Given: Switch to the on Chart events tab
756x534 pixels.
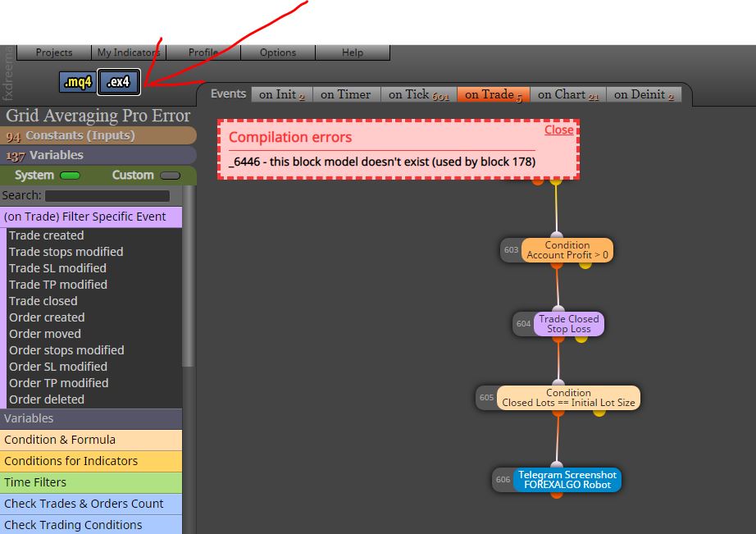Looking at the screenshot, I should (x=568, y=94).
